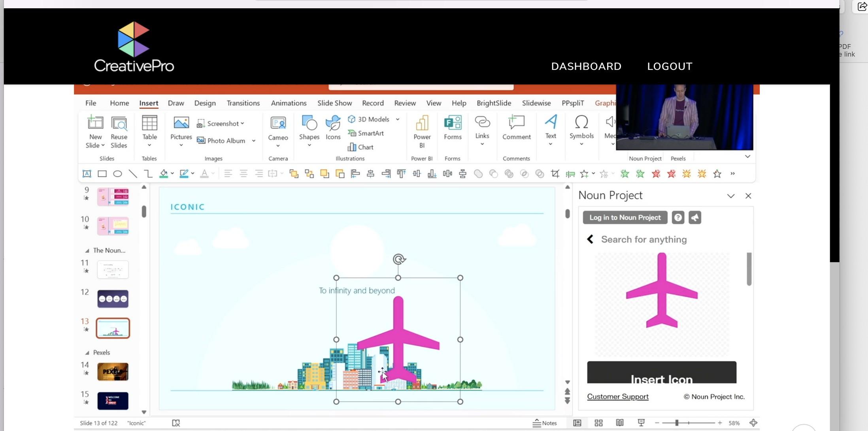Switch to Slide Sorter view
Image resolution: width=868 pixels, height=431 pixels.
(x=598, y=423)
